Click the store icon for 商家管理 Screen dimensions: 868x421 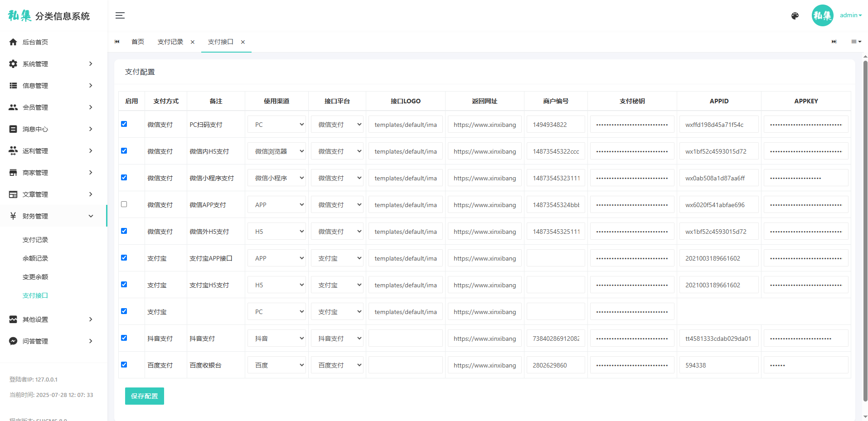click(13, 173)
